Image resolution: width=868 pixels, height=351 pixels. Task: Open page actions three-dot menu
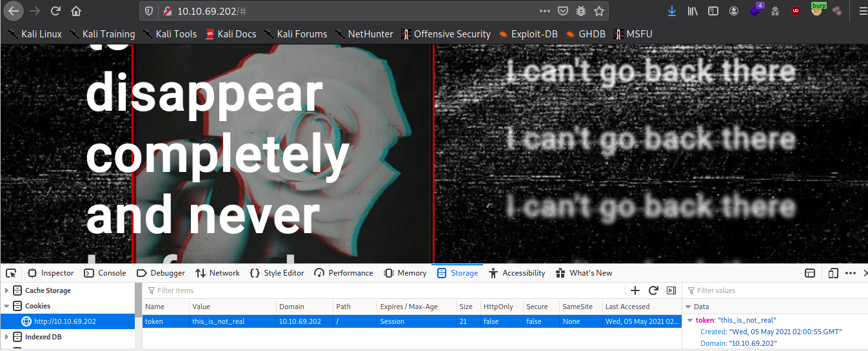click(545, 11)
